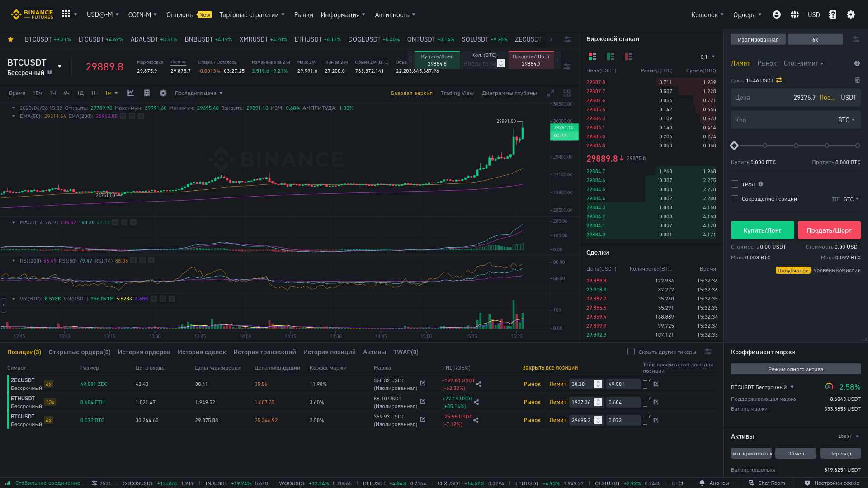Switch chart to Trading View

click(457, 93)
